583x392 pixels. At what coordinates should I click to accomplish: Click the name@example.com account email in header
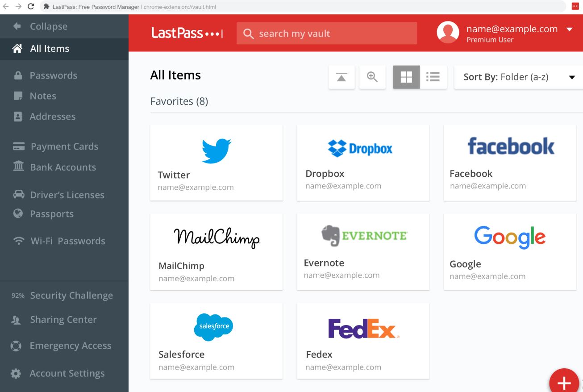[x=512, y=29]
